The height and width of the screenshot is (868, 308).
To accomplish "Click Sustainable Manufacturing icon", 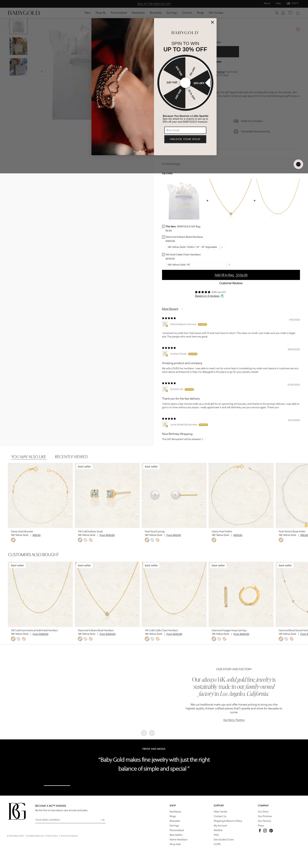I will 236,131.
